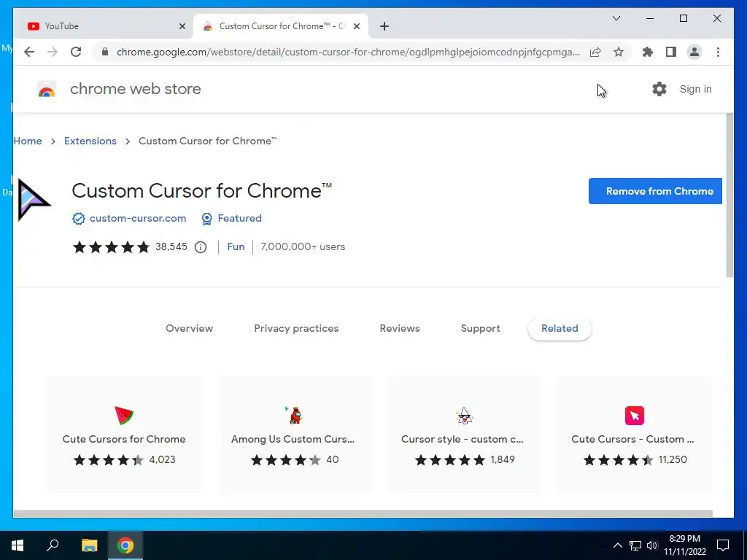Show rating info via the info icon

click(x=201, y=247)
